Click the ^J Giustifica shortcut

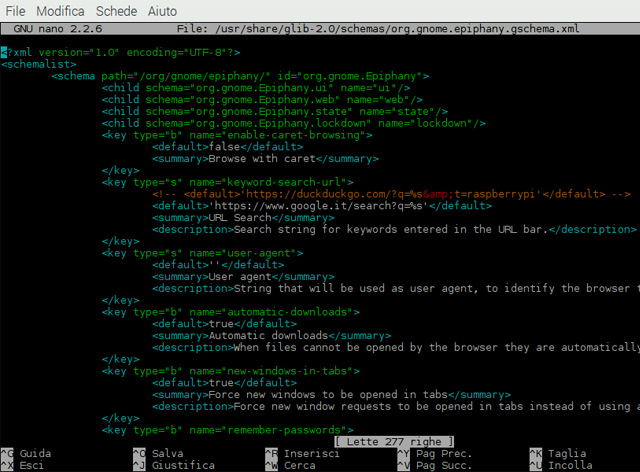click(x=174, y=465)
